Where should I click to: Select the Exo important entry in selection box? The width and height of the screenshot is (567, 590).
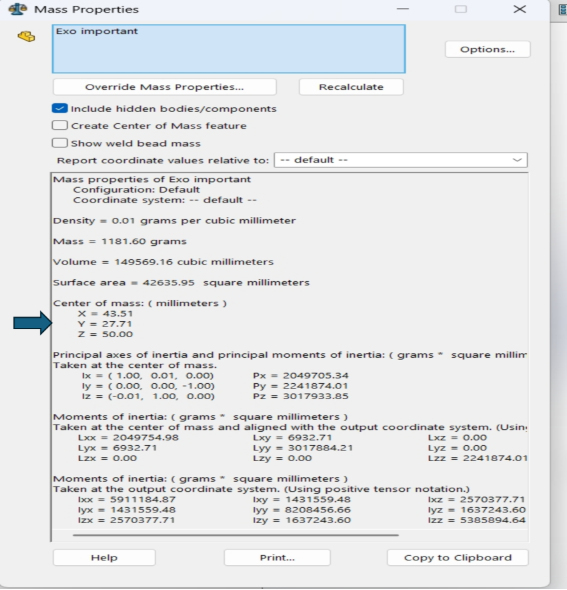pos(97,31)
